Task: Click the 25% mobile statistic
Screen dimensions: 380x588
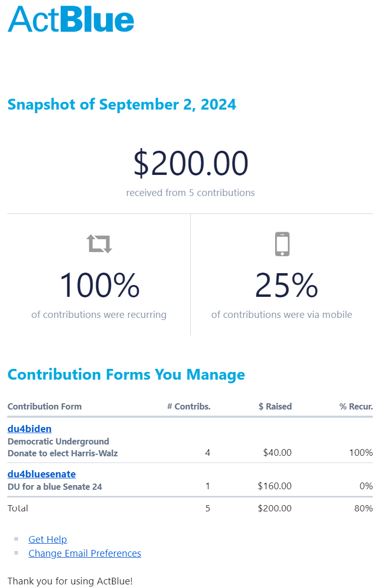Action: tap(286, 286)
